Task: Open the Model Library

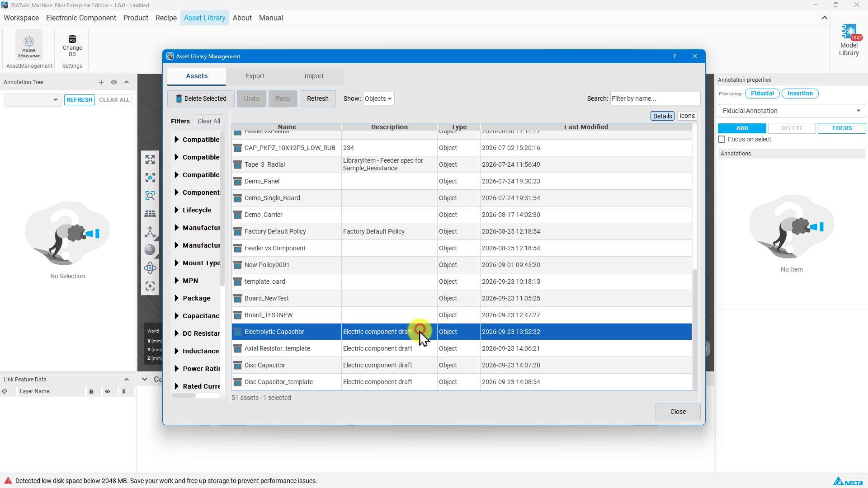Action: point(849,41)
